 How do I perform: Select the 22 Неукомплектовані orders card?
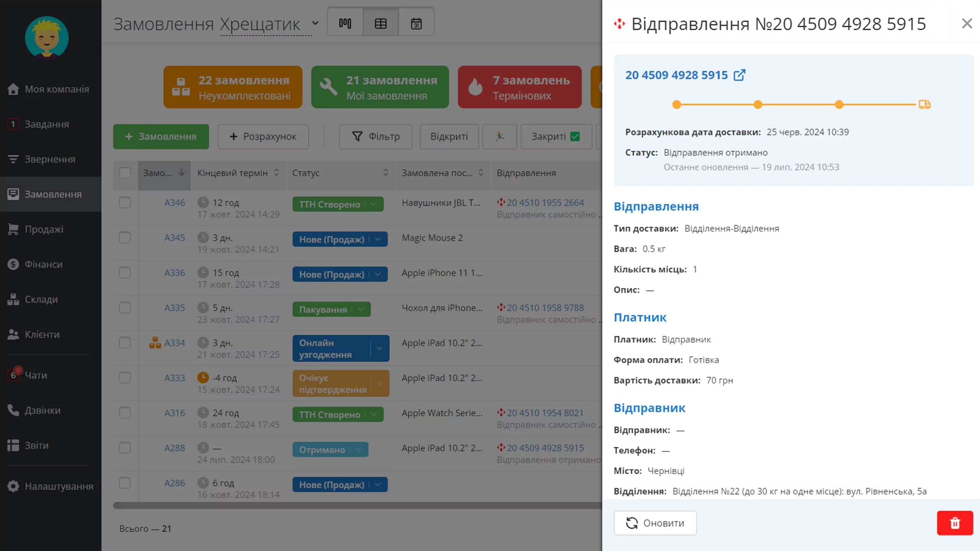[233, 87]
